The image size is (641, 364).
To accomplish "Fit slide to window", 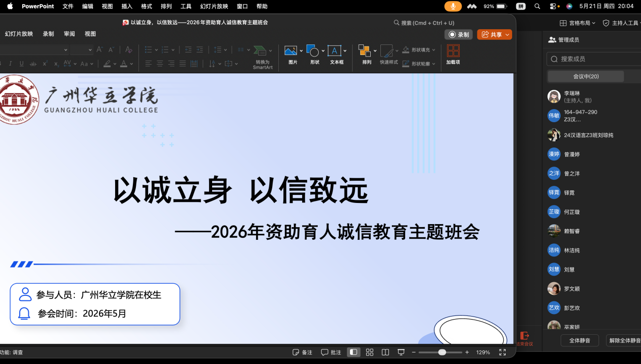I will click(x=503, y=352).
